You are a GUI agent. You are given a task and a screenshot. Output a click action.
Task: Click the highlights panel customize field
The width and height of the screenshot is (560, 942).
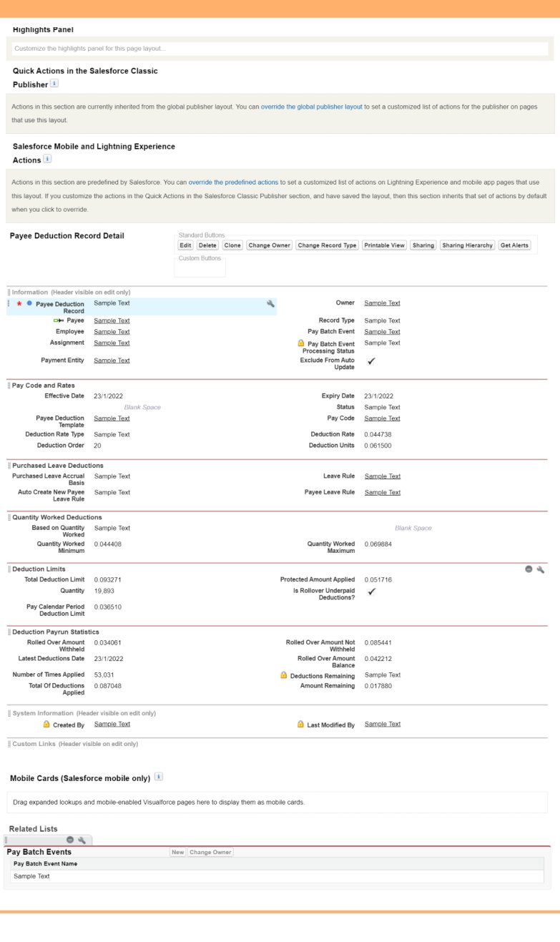[280, 49]
